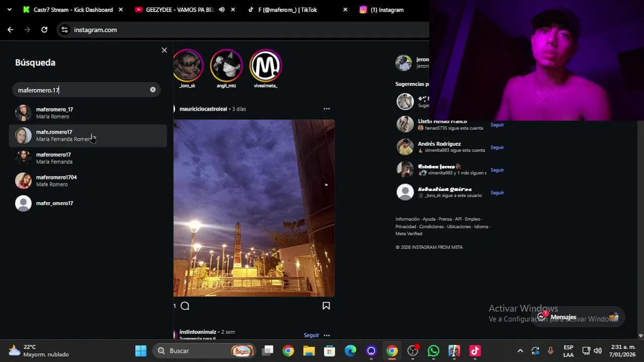
Task: Reload the Instagram page
Action: point(44,30)
